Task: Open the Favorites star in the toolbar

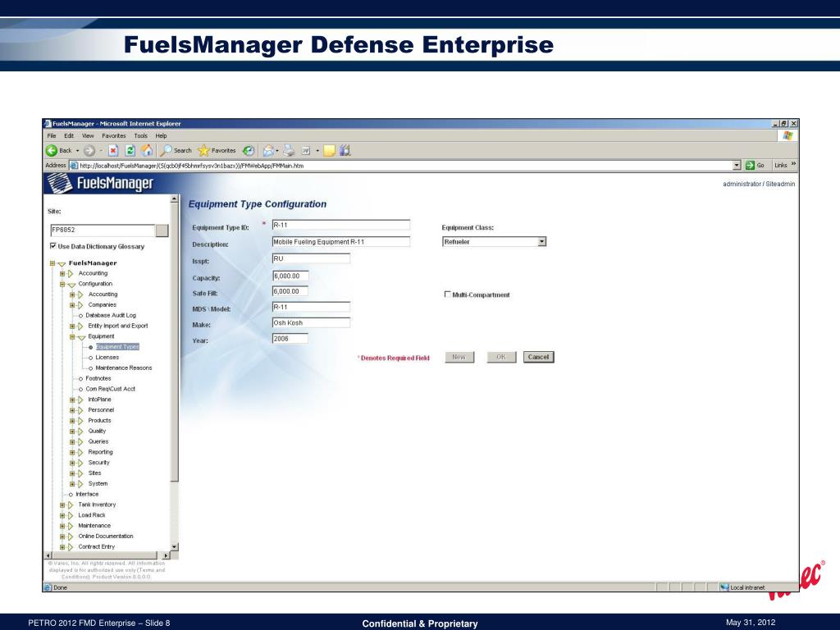Action: 217,151
